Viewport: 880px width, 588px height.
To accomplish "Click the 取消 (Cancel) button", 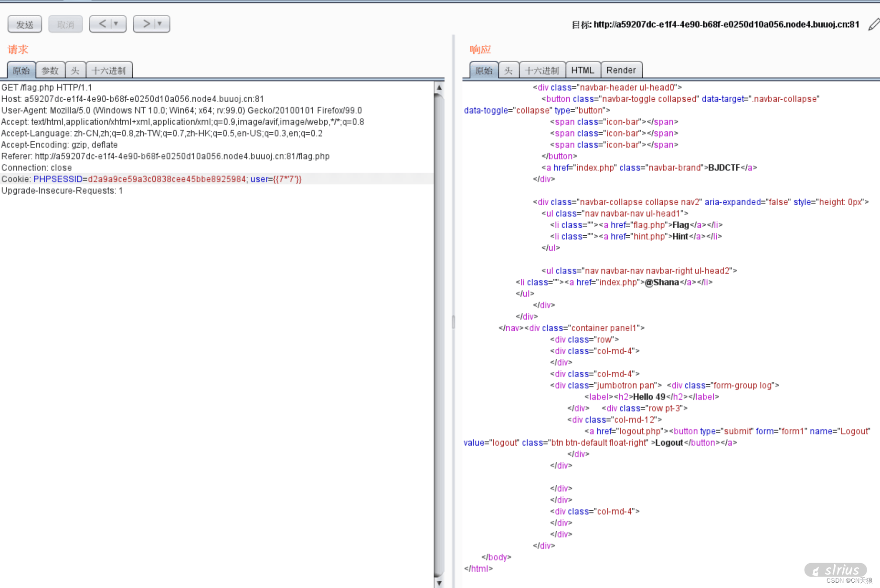I will [x=65, y=24].
